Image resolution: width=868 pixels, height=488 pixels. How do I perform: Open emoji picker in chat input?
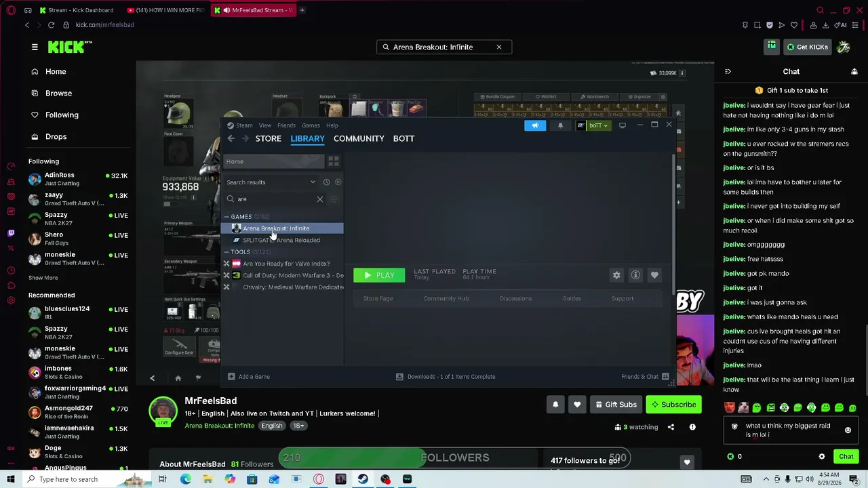pos(848,430)
